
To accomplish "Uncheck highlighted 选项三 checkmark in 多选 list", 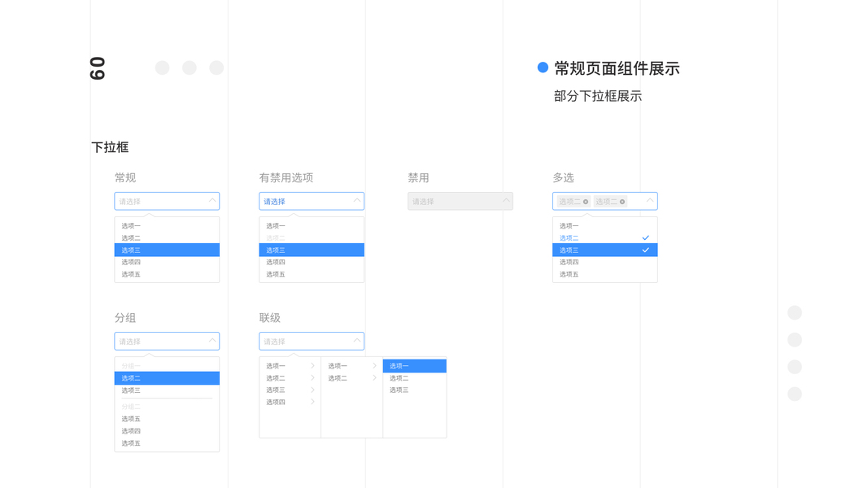I will [646, 251].
